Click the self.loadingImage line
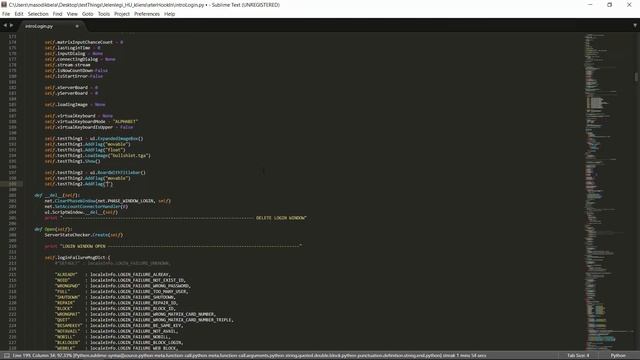This screenshot has width=640, height=360. tap(75, 104)
